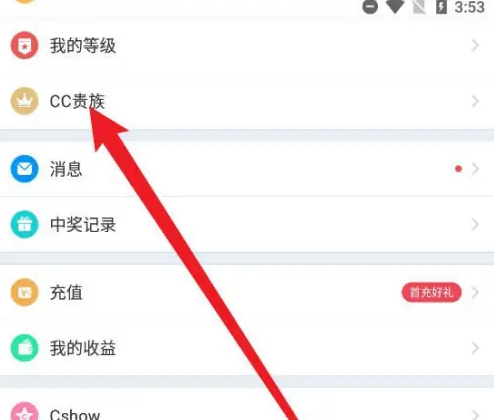Select the 消息 menu label
Image resolution: width=496 pixels, height=420 pixels.
(66, 169)
